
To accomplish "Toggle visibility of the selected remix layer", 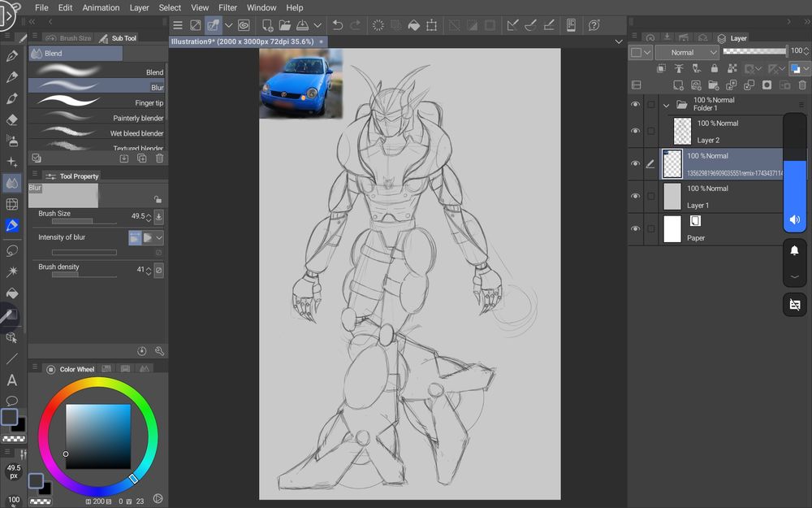I will (636, 163).
